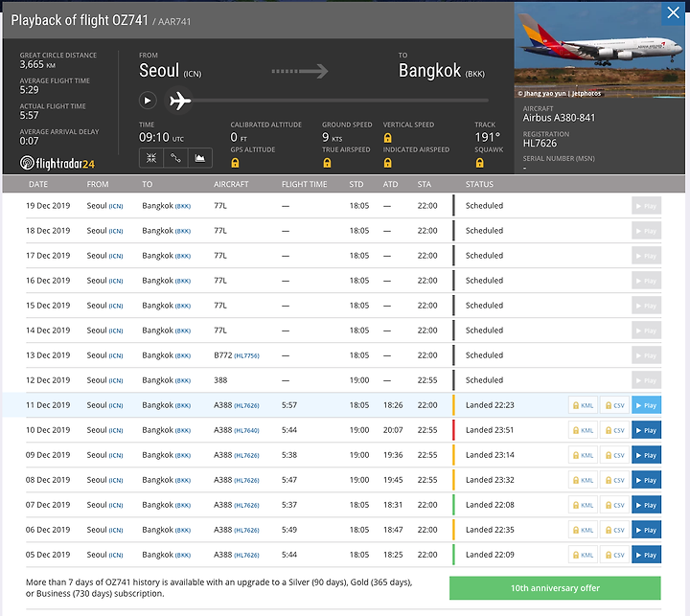Screen dimensions: 690x616
Task: Click the 10th anniversary offer button
Action: click(x=555, y=588)
